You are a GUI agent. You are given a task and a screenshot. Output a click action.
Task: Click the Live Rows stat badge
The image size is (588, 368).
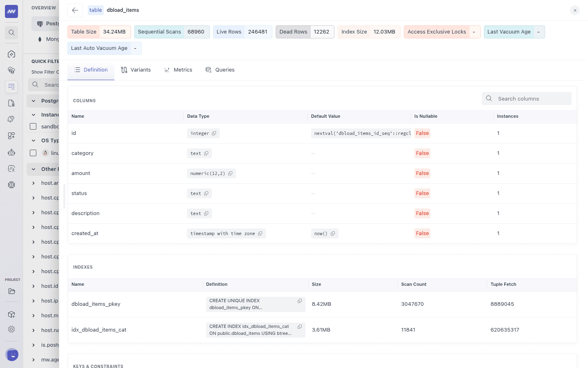point(243,32)
